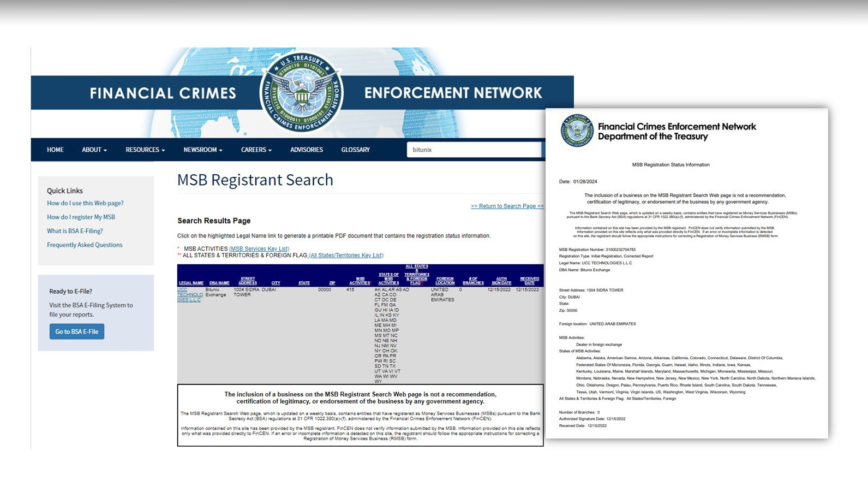Click 'Return to Search Page' link
The height and width of the screenshot is (486, 868).
[x=507, y=206]
